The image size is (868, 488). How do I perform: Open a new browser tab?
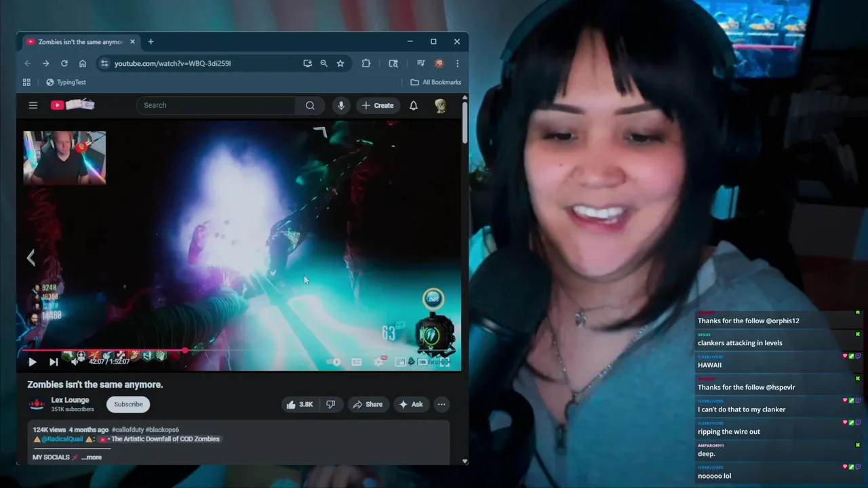point(151,41)
